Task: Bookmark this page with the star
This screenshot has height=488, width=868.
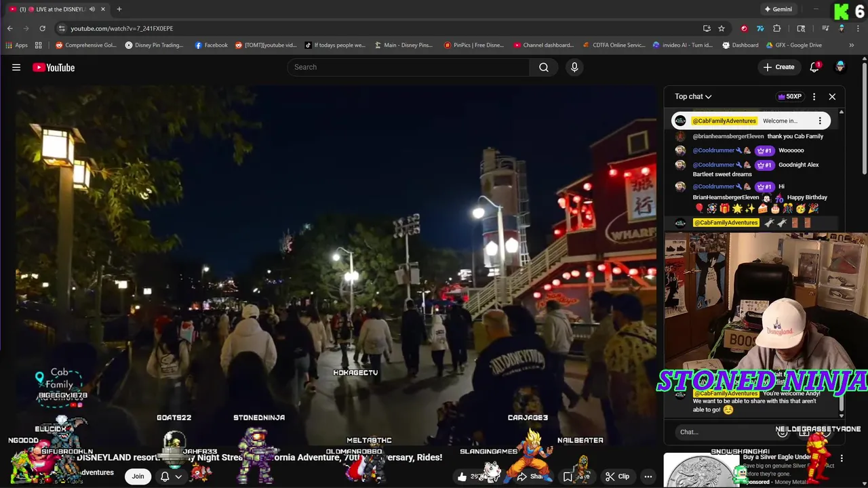Action: tap(722, 28)
